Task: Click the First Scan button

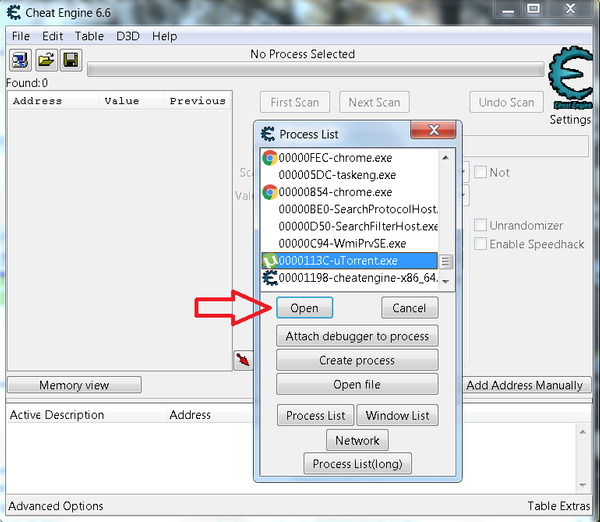Action: pyautogui.click(x=295, y=102)
